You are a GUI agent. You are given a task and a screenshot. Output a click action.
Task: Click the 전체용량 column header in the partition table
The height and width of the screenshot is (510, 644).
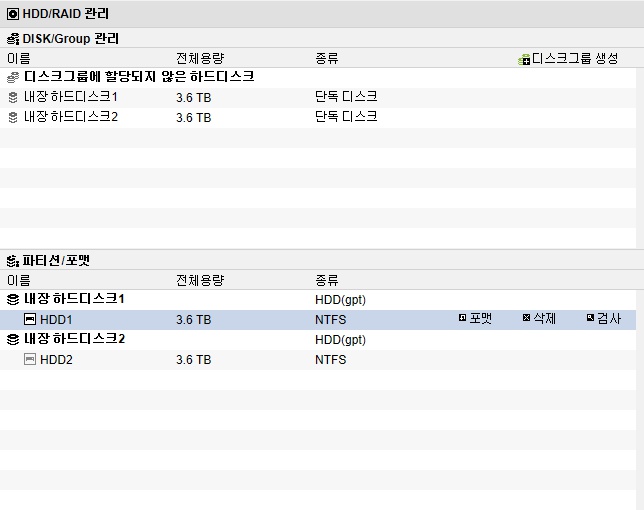click(200, 280)
